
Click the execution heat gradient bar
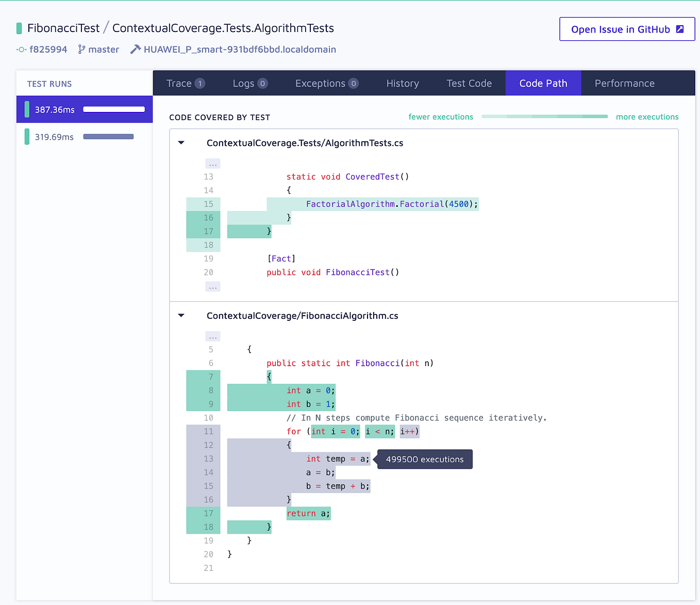coord(544,116)
